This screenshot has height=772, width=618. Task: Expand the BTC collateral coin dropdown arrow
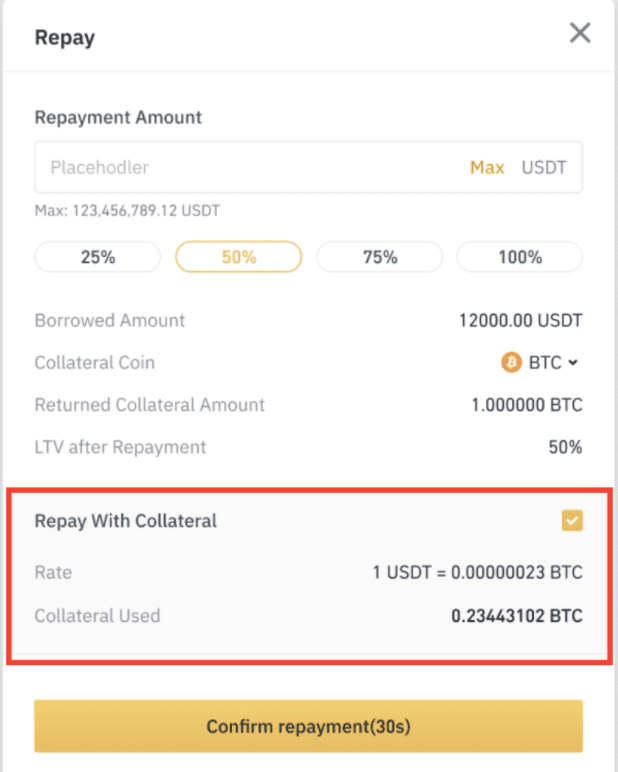572,363
